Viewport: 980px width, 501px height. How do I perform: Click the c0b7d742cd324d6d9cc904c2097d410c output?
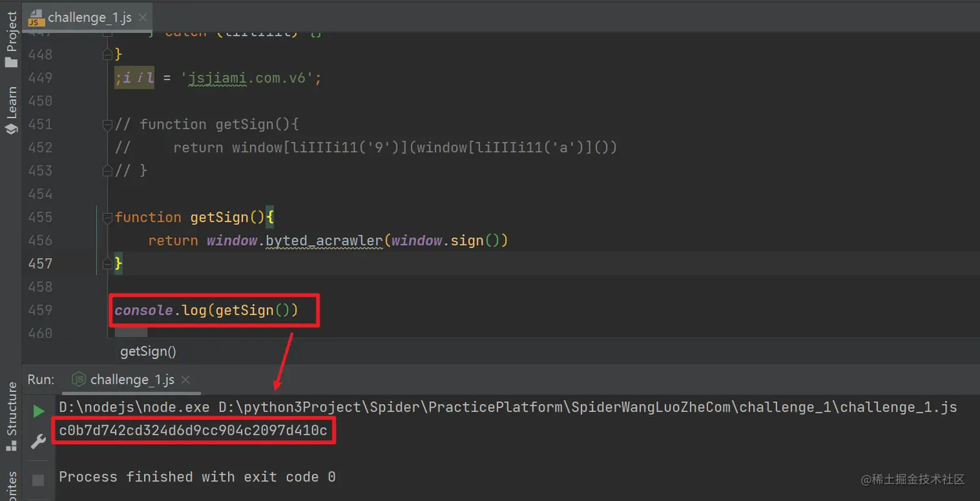click(x=193, y=430)
